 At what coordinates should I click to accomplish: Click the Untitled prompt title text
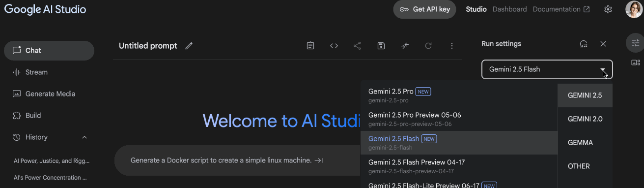(148, 46)
